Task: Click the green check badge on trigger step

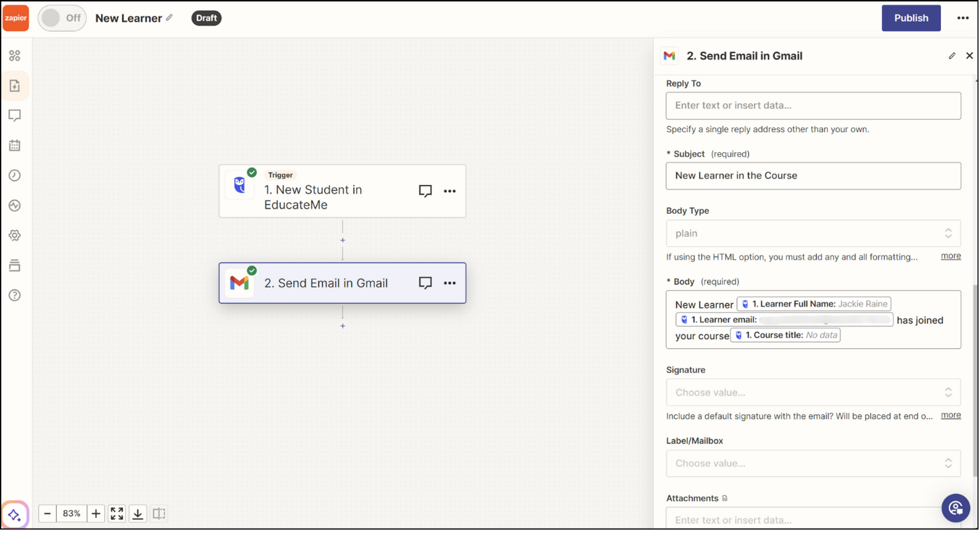Action: 252,172
